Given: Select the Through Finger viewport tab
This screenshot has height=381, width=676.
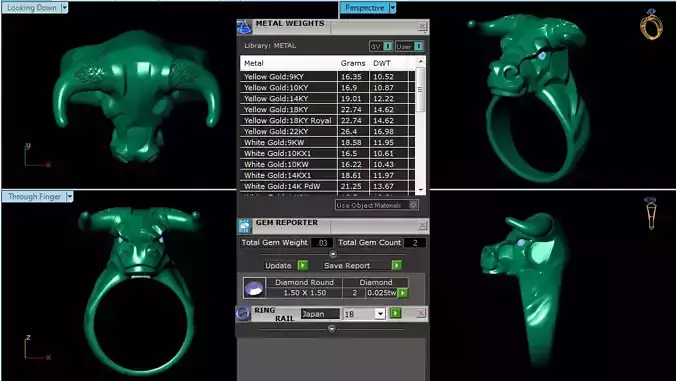Looking at the screenshot, I should [34, 197].
